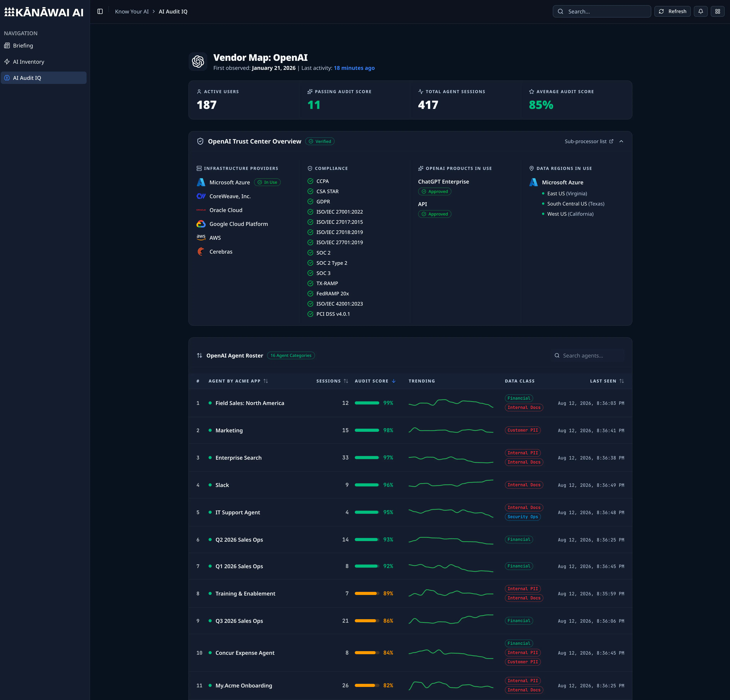The image size is (730, 700).
Task: Click the Trust Center shield icon
Action: (200, 141)
